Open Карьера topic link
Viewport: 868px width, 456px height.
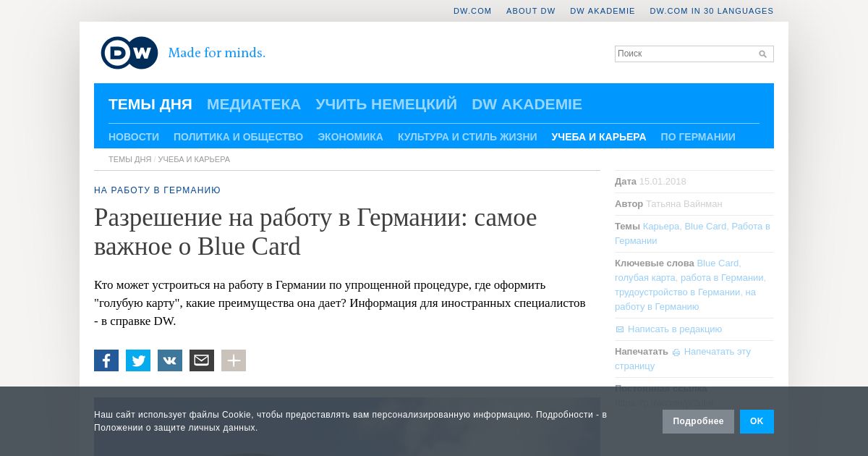(661, 227)
